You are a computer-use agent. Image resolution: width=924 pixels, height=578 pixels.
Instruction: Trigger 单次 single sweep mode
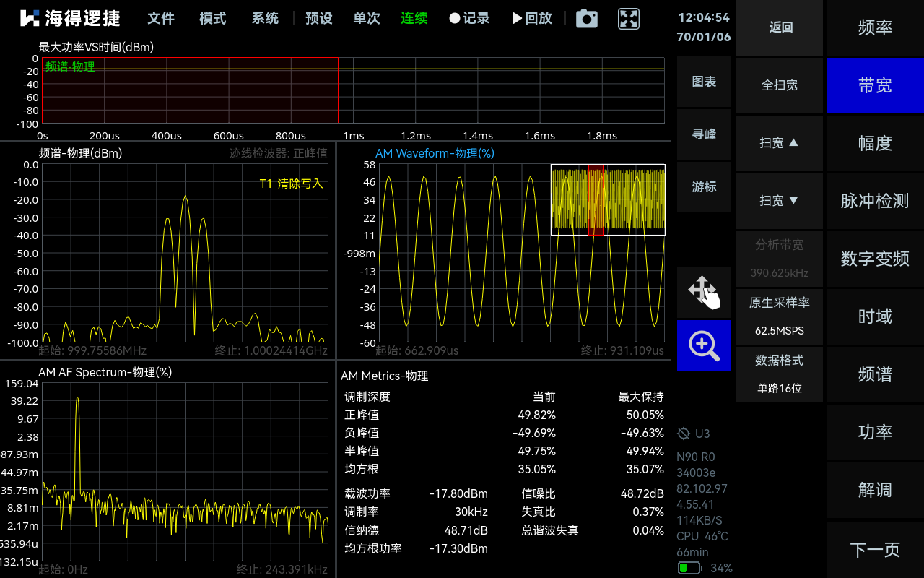pyautogui.click(x=367, y=19)
